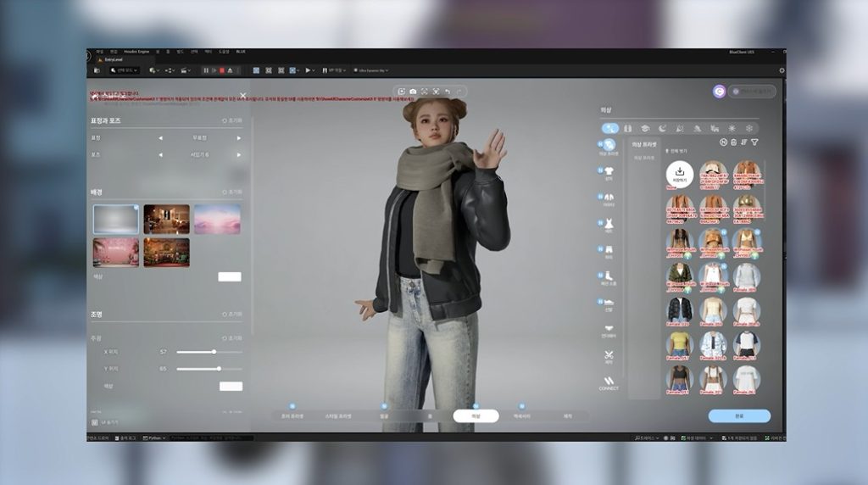Choose the pink palm room background thumbnail

pyautogui.click(x=116, y=253)
